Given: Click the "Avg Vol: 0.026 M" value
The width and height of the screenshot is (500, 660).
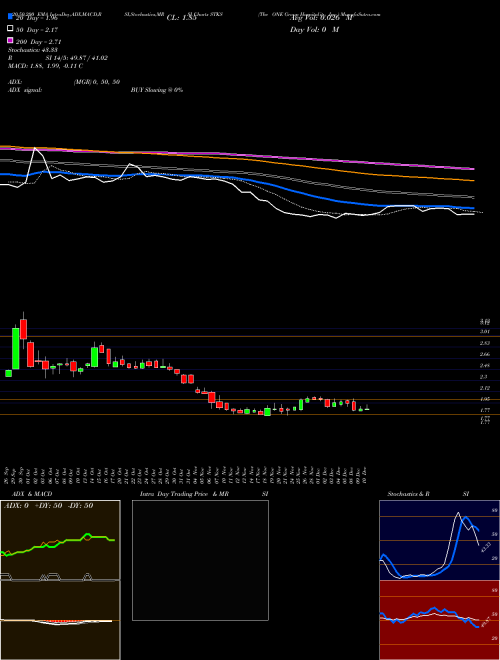Looking at the screenshot, I should click(x=321, y=18).
